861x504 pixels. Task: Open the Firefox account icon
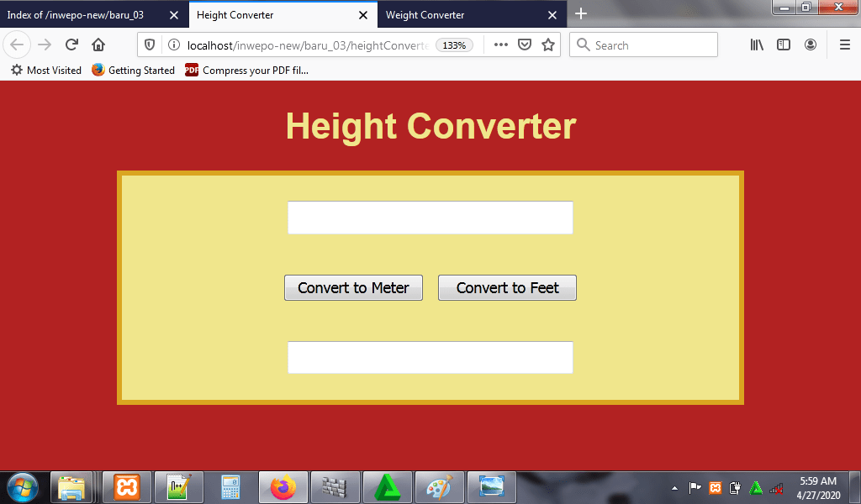811,45
